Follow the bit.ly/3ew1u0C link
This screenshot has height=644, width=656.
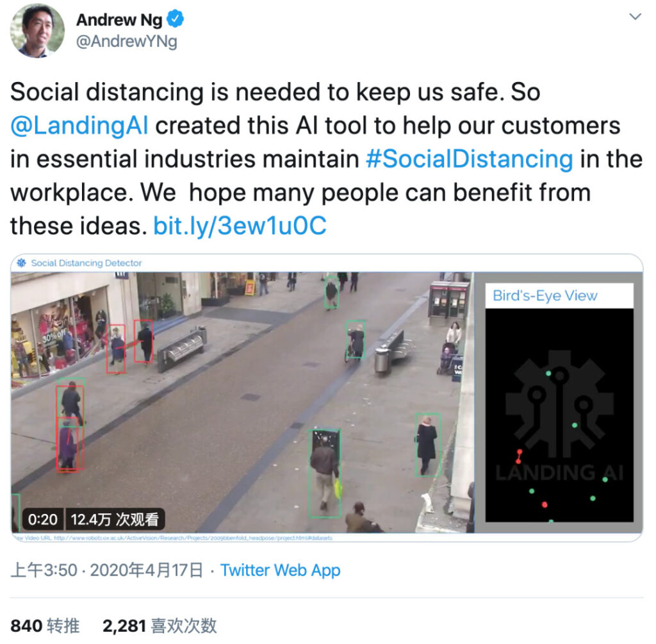pos(240,226)
